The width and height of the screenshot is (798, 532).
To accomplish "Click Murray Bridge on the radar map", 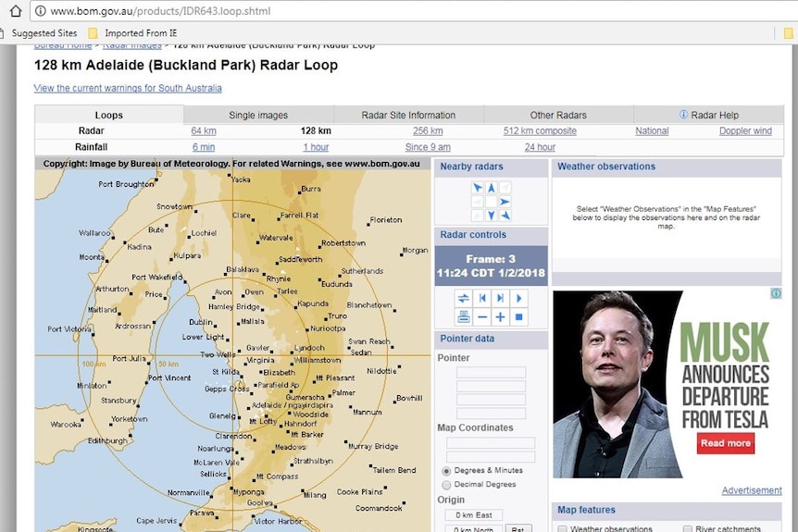I will [x=373, y=446].
